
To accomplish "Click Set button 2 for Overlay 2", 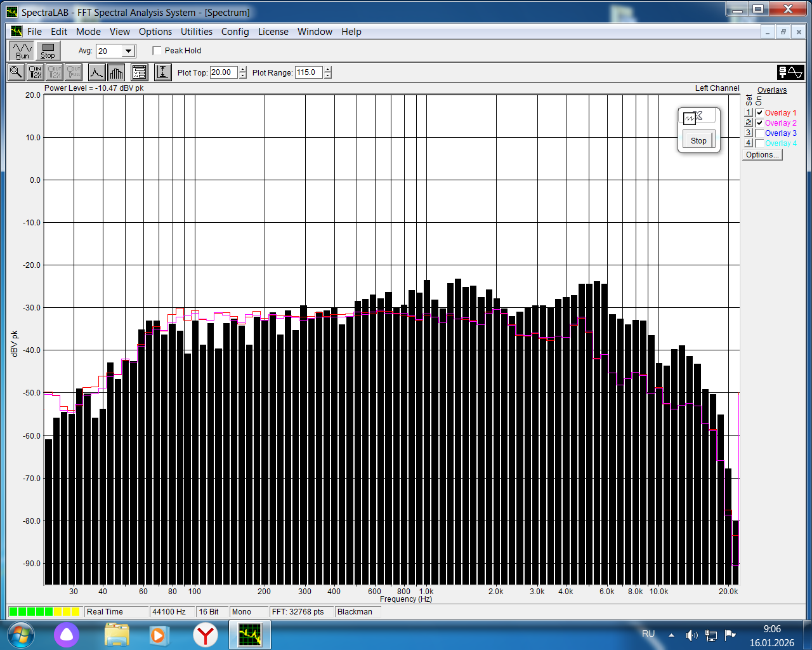I will click(749, 123).
